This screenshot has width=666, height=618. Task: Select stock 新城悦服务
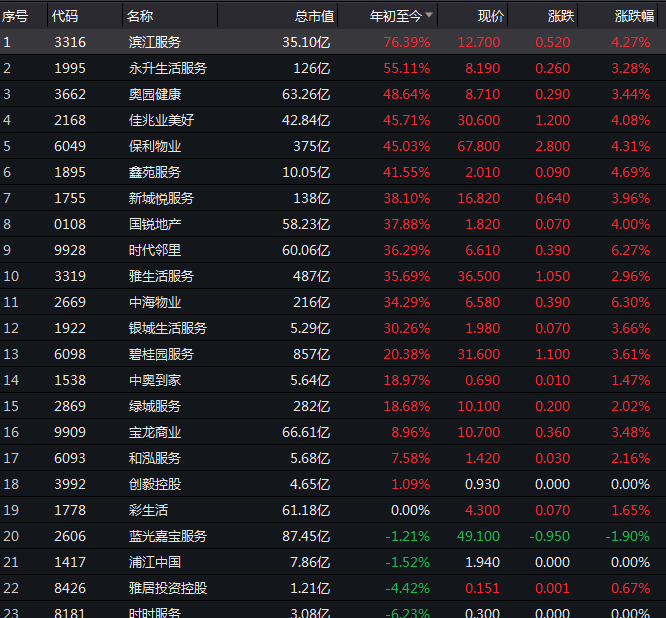(x=161, y=198)
